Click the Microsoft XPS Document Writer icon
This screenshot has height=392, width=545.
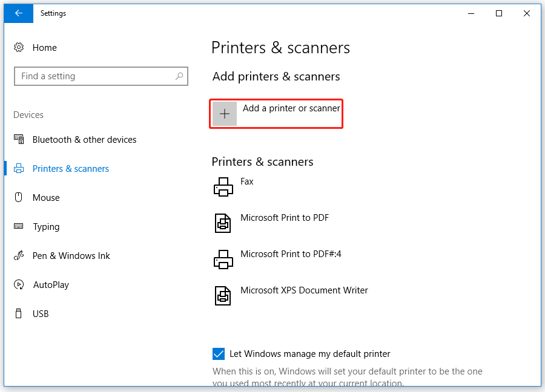tap(223, 295)
